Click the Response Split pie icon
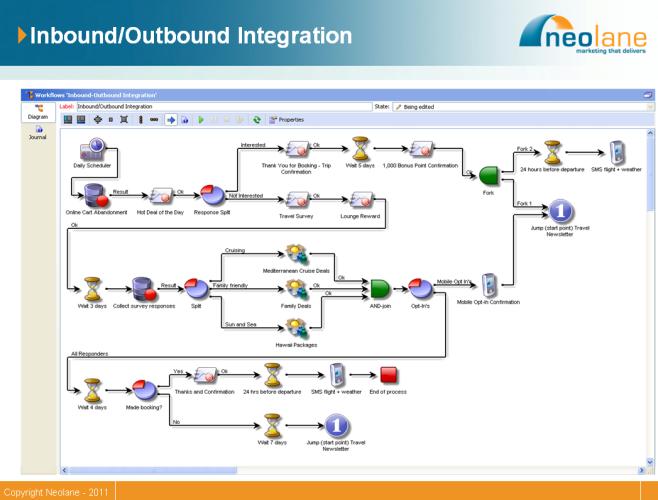Viewport: 658px width, 500px height. pyautogui.click(x=210, y=193)
